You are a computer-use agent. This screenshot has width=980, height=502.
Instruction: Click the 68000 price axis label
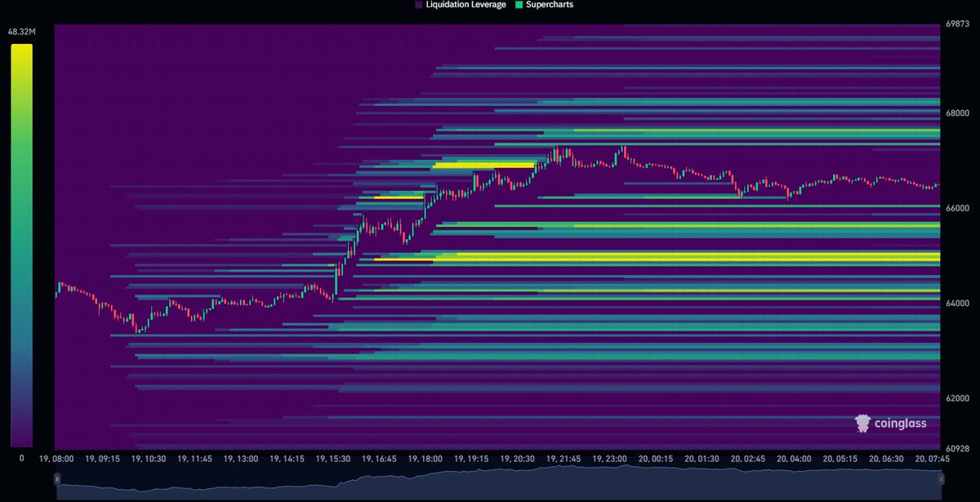tap(956, 113)
